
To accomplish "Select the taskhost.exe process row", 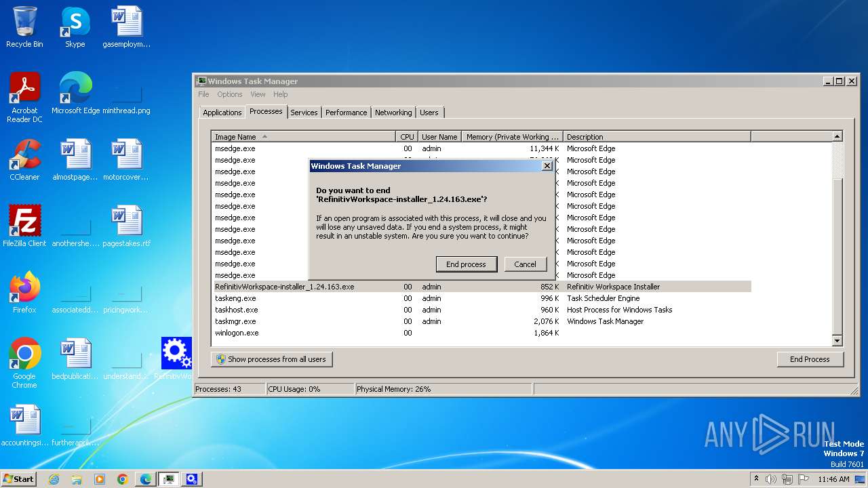I will [x=481, y=310].
